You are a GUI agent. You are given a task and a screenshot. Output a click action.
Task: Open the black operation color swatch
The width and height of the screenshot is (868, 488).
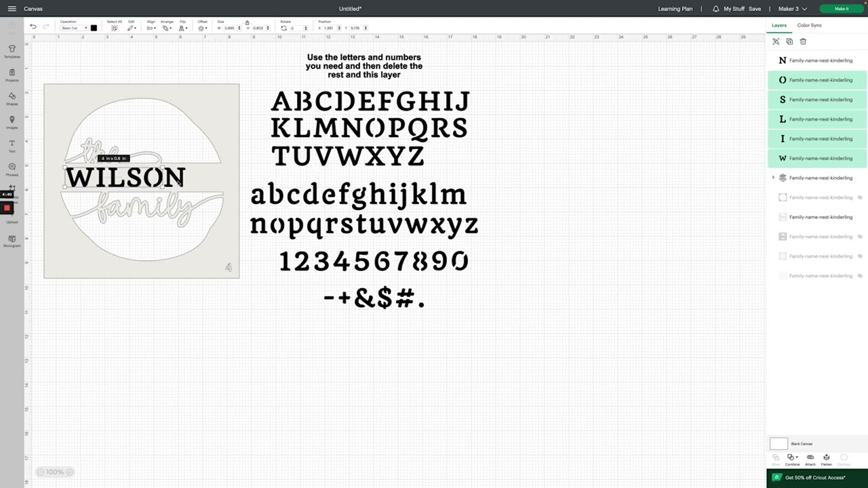pyautogui.click(x=94, y=28)
